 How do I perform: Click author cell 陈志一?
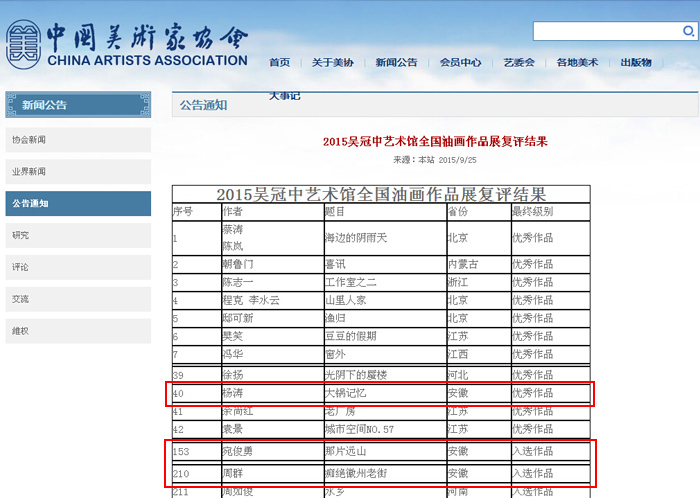(x=273, y=282)
